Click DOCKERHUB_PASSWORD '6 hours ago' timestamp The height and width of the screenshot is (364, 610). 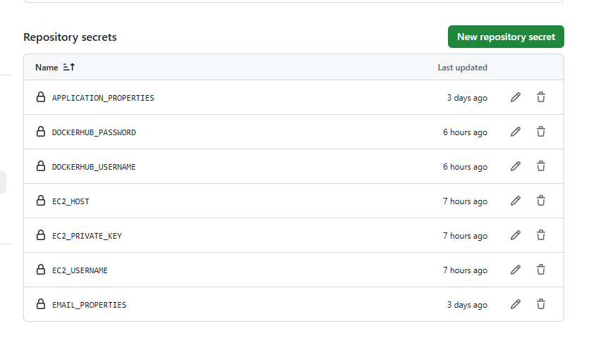click(x=465, y=132)
